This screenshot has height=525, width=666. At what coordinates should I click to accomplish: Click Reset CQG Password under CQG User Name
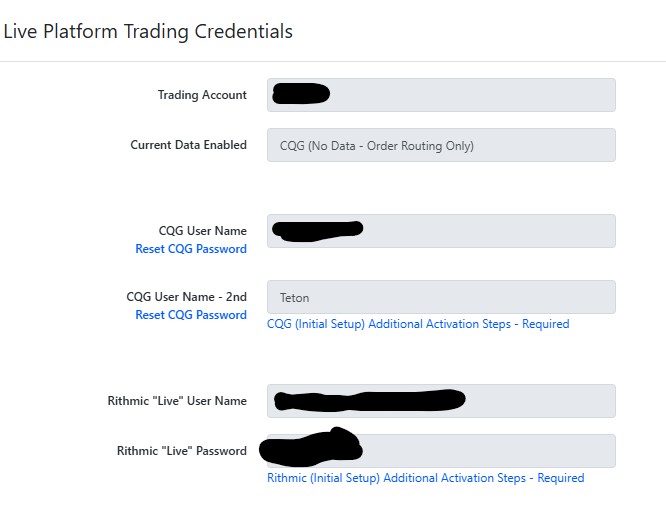pyautogui.click(x=191, y=249)
